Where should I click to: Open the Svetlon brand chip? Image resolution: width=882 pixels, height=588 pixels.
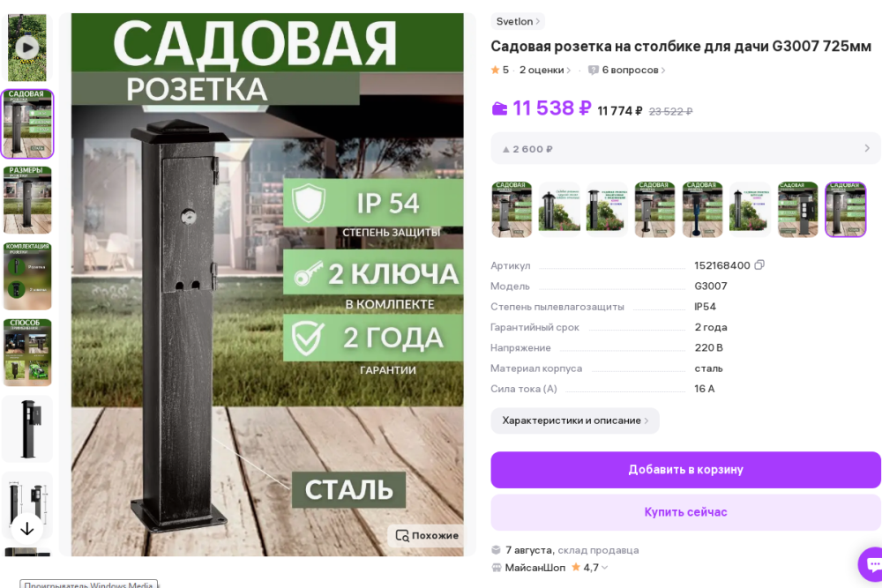[x=518, y=21]
